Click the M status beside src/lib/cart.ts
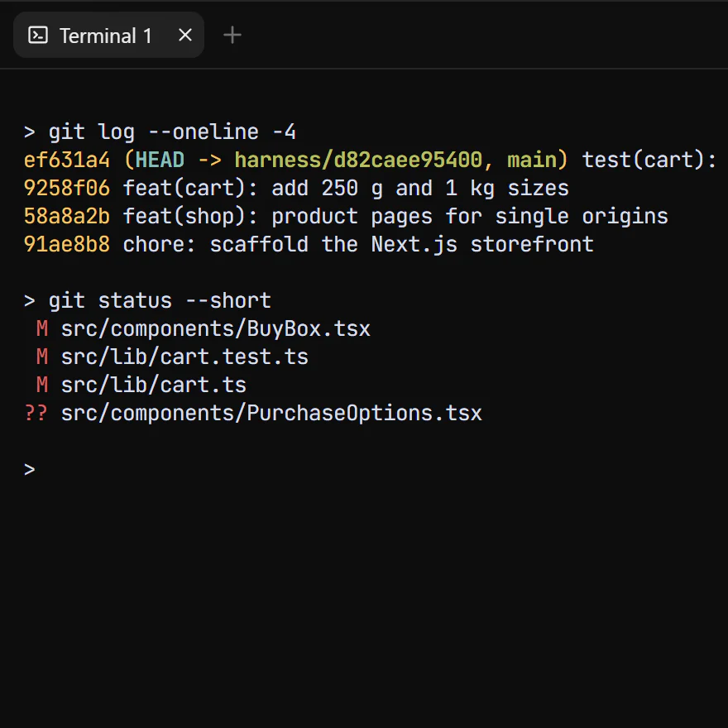Image resolution: width=728 pixels, height=728 pixels. (x=42, y=386)
